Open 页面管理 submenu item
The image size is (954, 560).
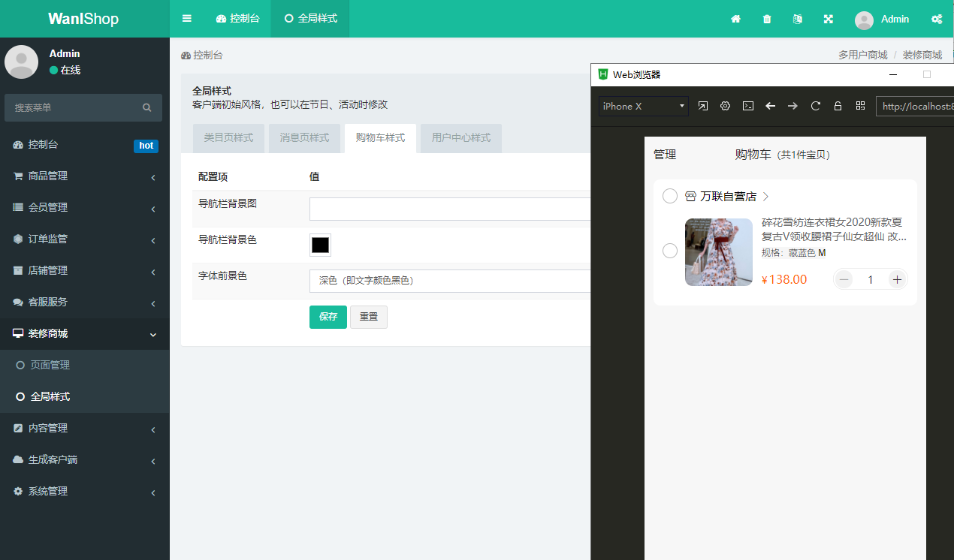pos(85,366)
